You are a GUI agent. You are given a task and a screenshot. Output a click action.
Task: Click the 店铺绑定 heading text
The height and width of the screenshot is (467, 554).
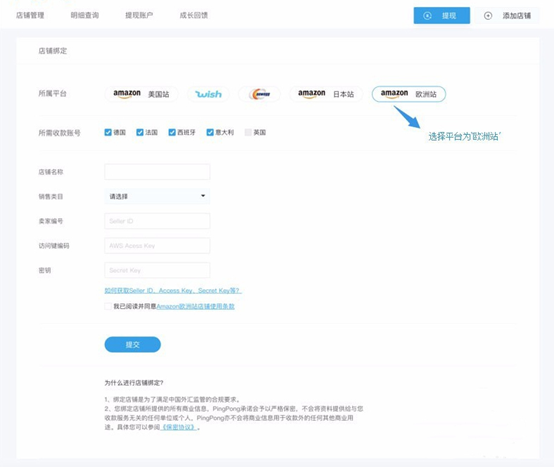click(53, 51)
